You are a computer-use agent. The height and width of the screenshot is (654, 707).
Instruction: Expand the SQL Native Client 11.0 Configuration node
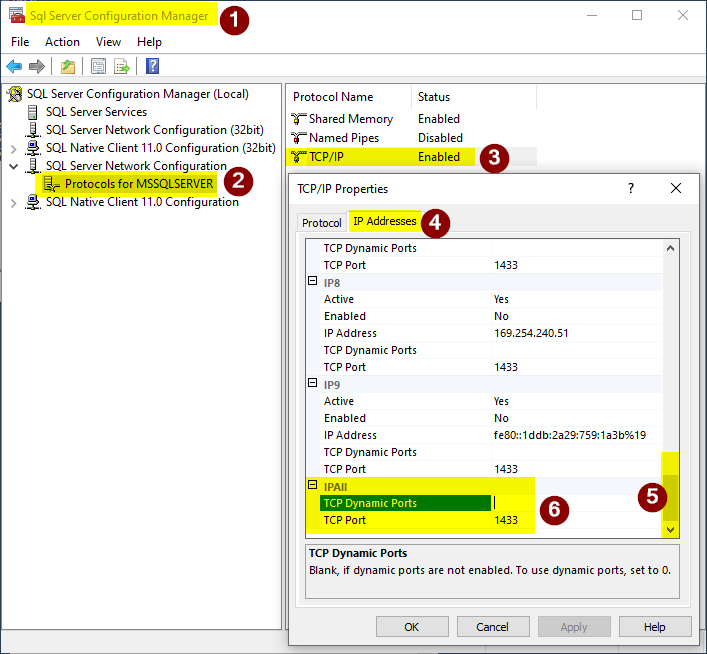[x=14, y=203]
